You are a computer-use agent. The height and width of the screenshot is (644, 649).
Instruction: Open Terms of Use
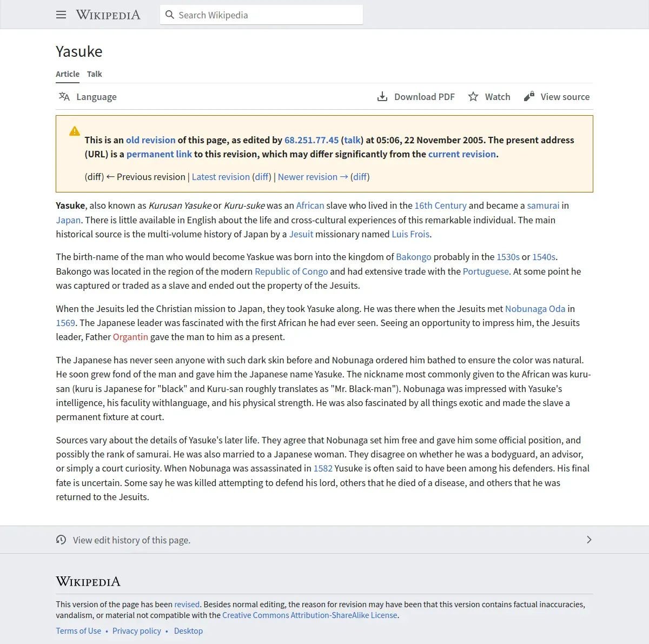point(78,631)
